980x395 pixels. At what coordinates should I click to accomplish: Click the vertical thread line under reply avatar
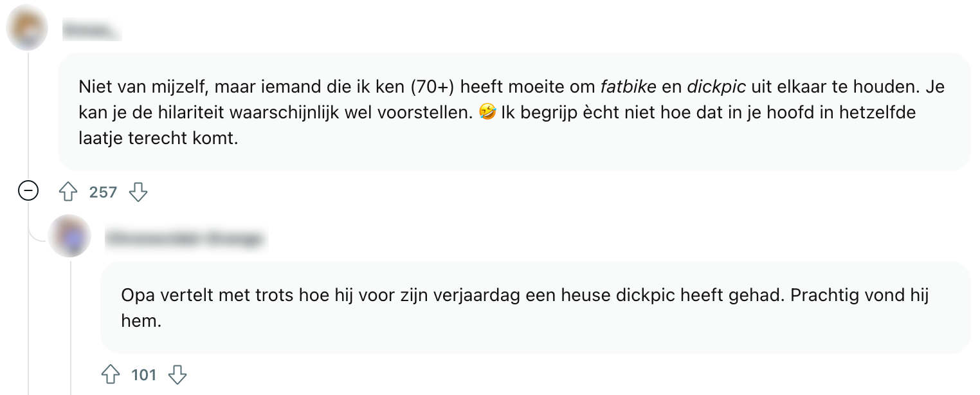[x=70, y=322]
